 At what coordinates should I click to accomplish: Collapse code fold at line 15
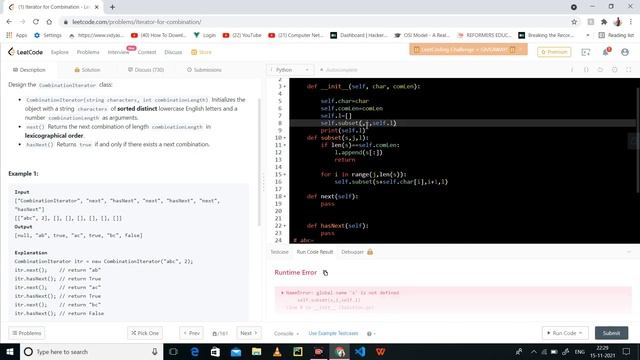tap(284, 175)
